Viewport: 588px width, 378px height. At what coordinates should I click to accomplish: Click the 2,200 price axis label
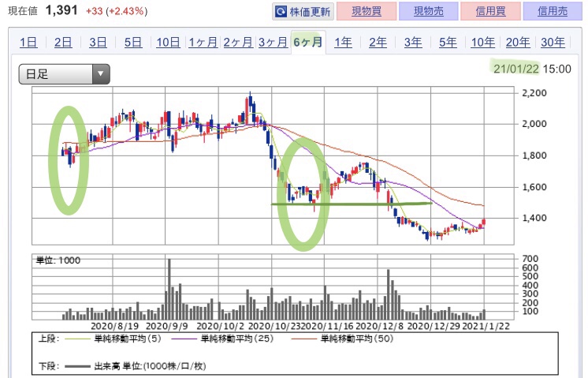(x=534, y=92)
